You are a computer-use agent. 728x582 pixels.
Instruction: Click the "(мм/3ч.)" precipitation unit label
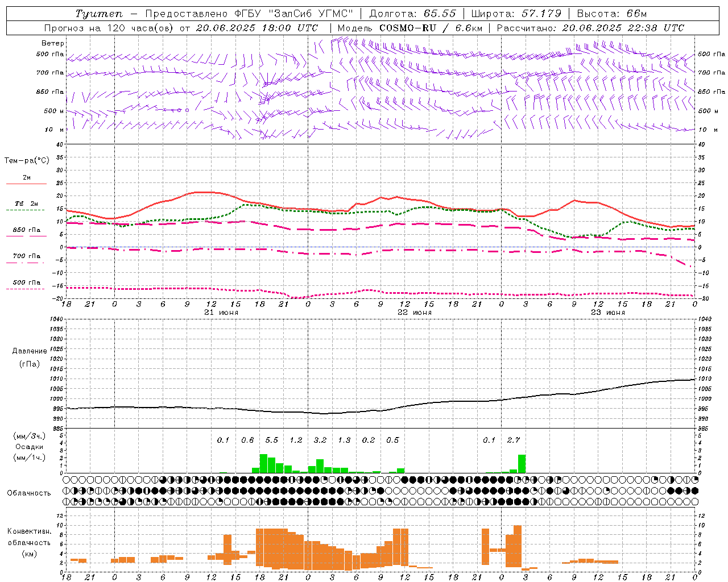click(x=29, y=436)
